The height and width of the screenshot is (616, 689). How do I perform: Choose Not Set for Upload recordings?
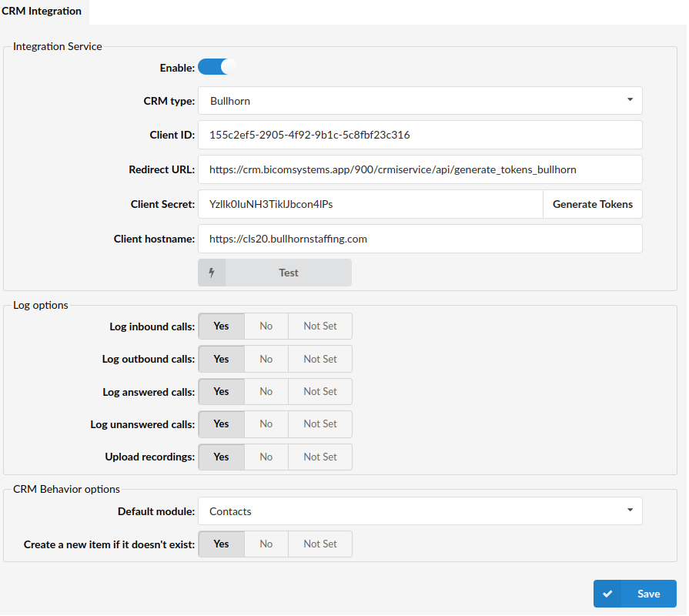[320, 457]
